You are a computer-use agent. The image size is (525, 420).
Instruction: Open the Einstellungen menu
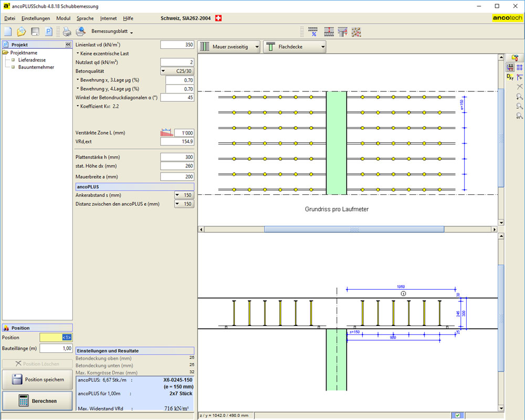pos(36,18)
